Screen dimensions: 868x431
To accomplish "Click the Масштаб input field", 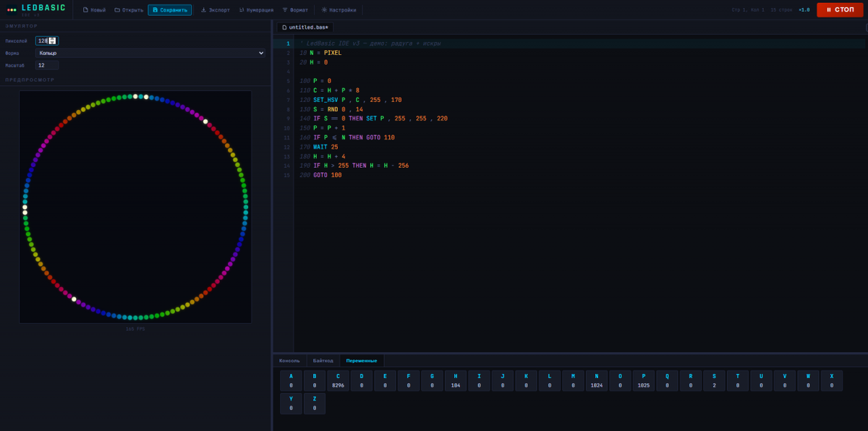I will (47, 65).
